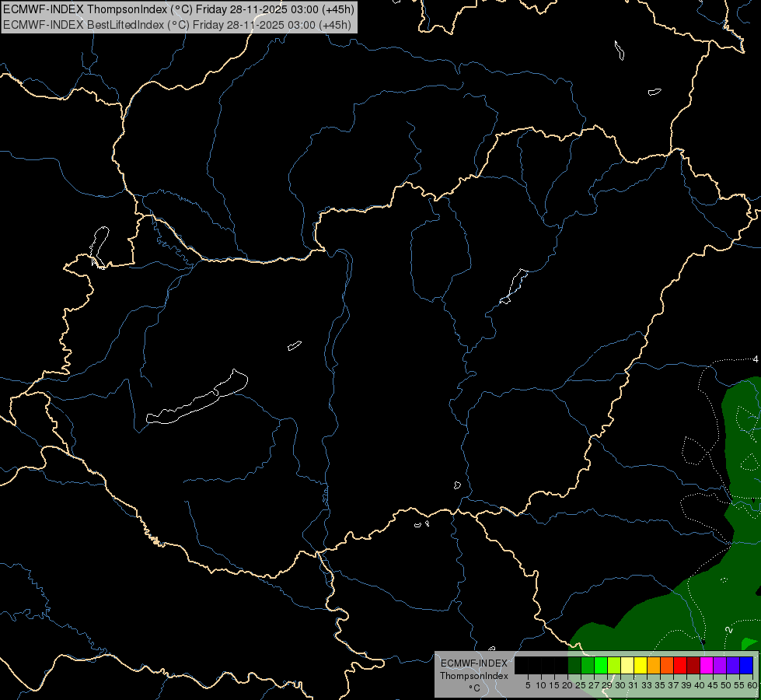Click the ThompsonIndex title line at top
The image size is (761, 700).
click(x=179, y=9)
